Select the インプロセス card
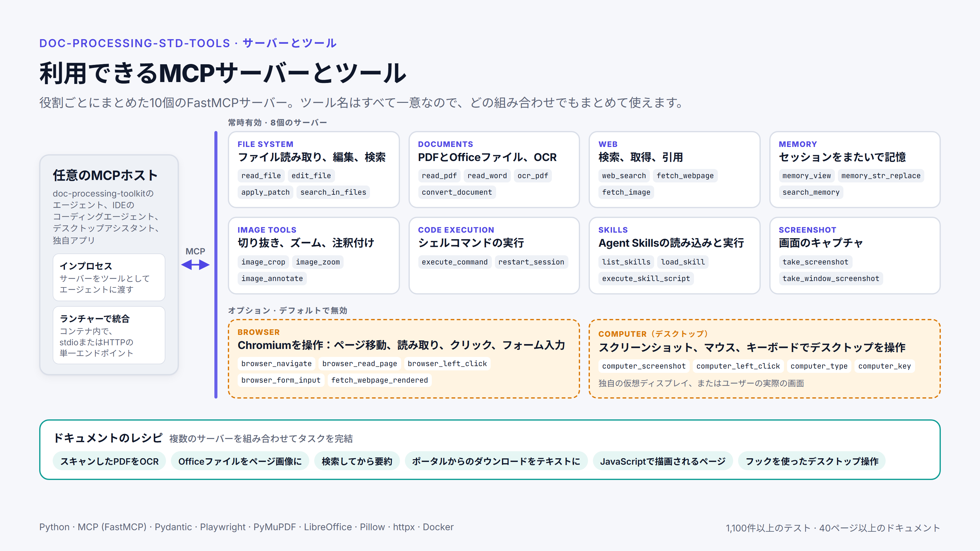Viewport: 980px width, 551px height. point(109,278)
